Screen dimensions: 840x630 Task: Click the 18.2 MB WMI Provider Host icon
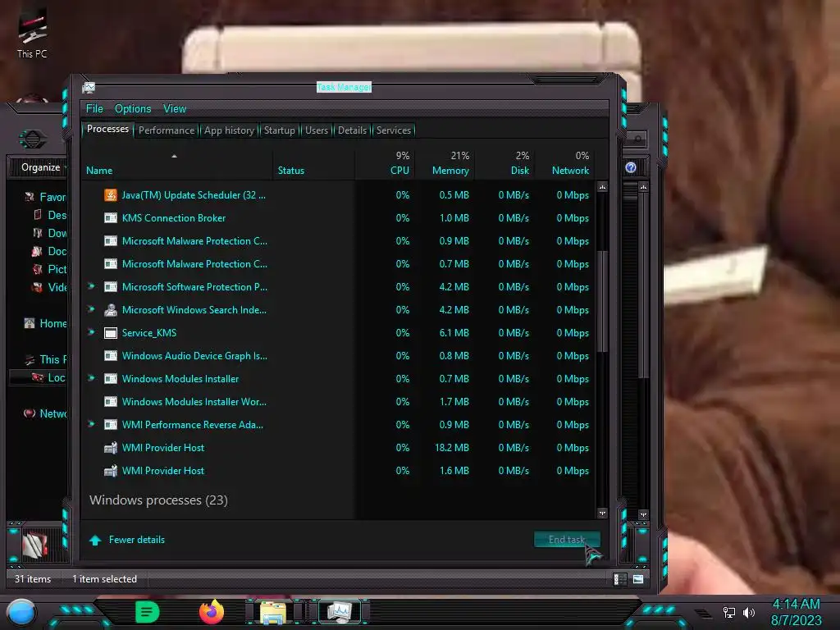click(x=111, y=448)
